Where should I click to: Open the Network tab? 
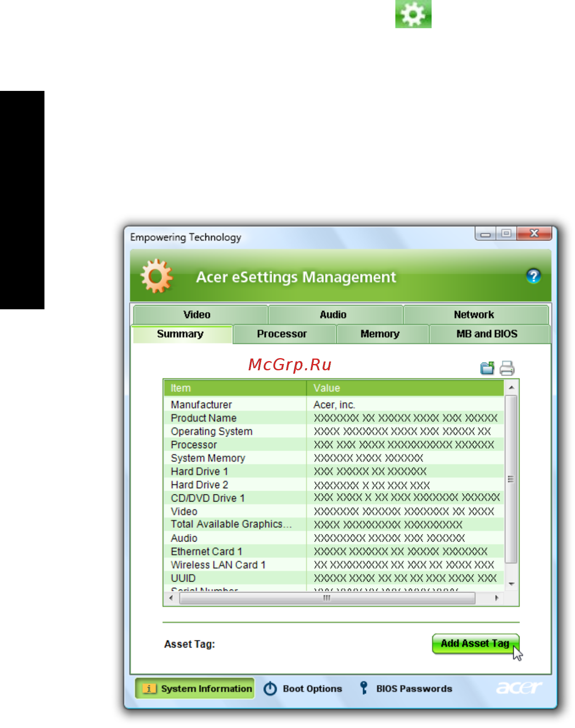(x=476, y=315)
